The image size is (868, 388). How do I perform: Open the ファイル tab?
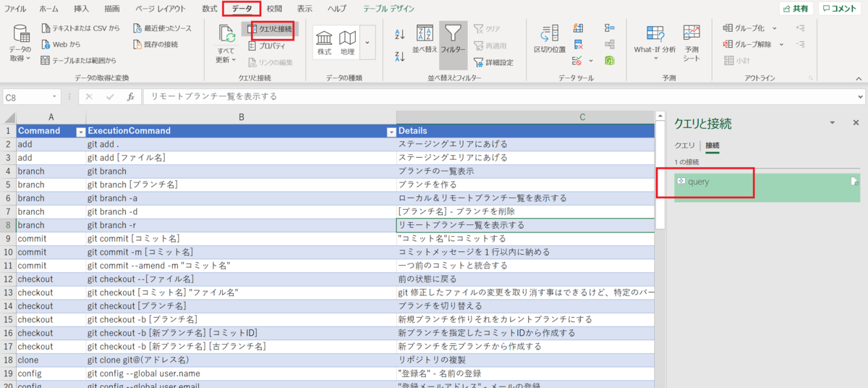[15, 9]
